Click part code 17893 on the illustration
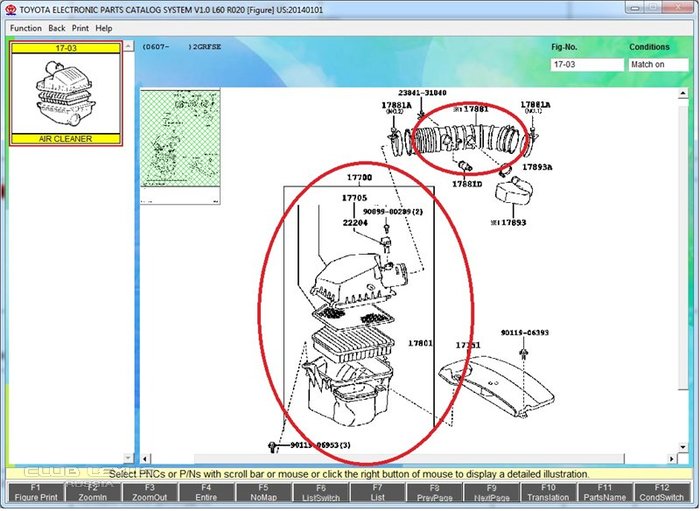The width and height of the screenshot is (700, 511). tap(511, 222)
